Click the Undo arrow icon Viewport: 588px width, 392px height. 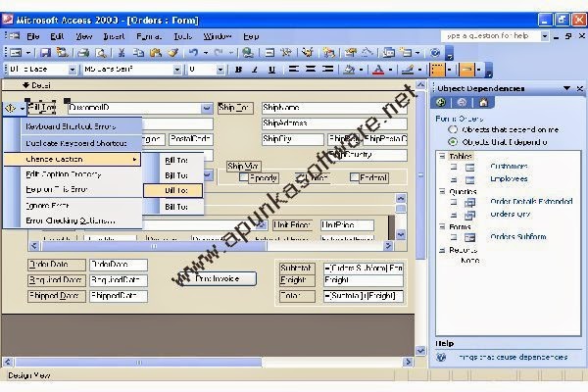[193, 53]
